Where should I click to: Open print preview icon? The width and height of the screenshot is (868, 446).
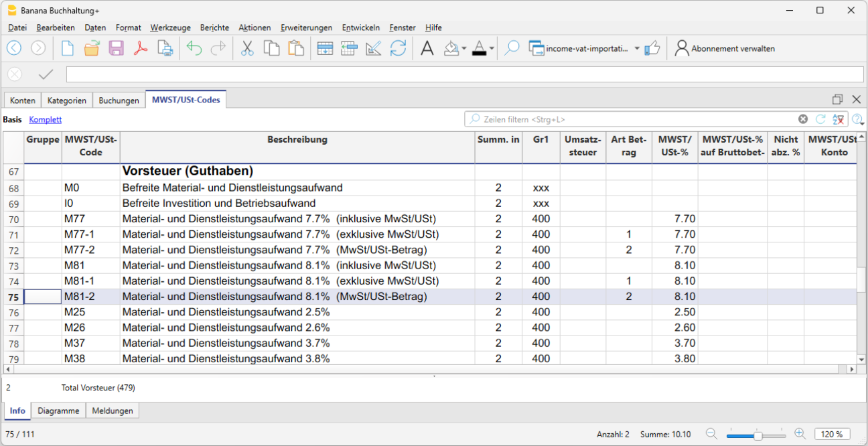coord(165,48)
